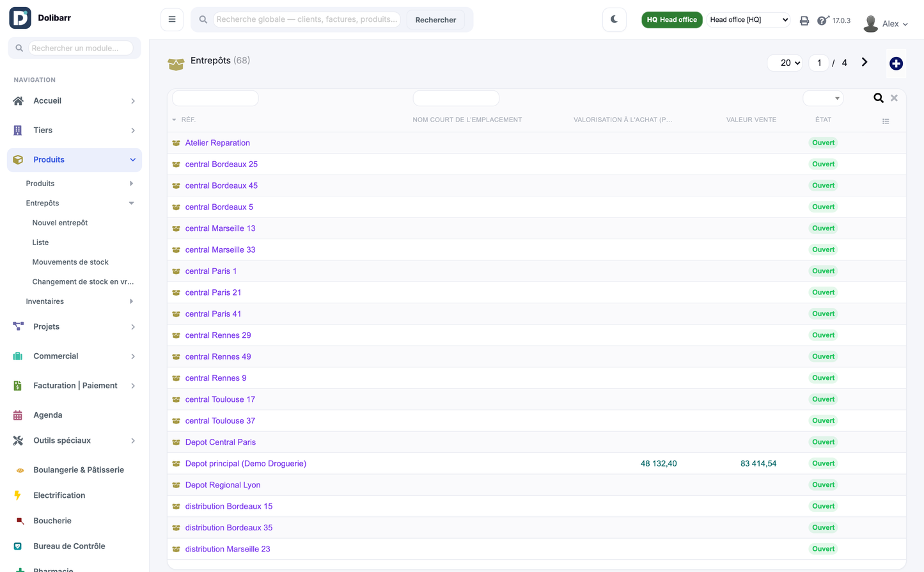Click value 83 414,54 in valeur vente
This screenshot has width=924, height=572.
(x=758, y=464)
